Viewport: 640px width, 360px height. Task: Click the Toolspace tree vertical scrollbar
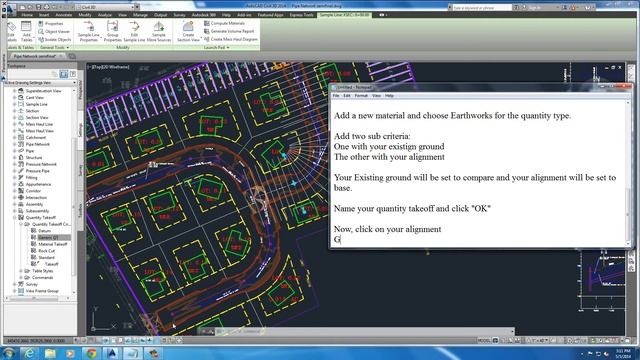(74, 191)
